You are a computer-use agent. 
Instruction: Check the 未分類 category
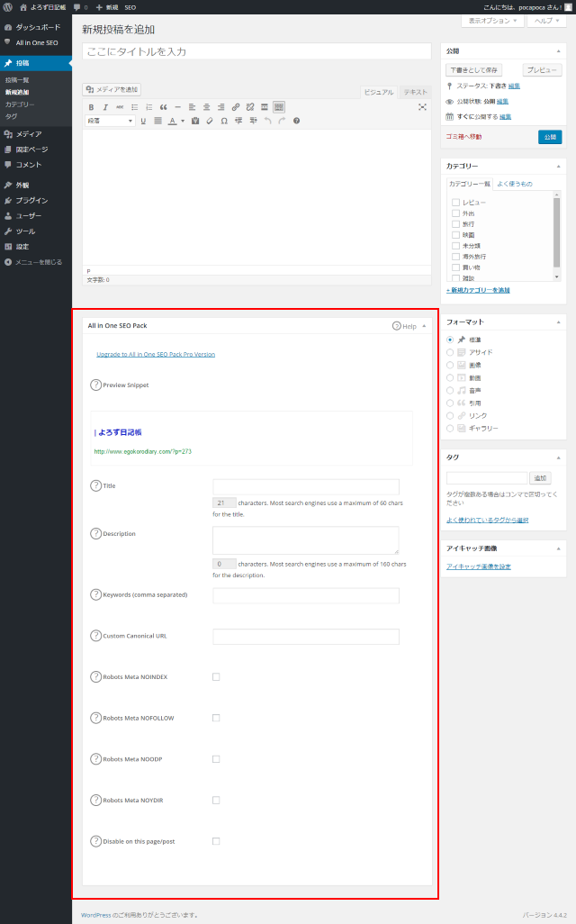tap(456, 246)
